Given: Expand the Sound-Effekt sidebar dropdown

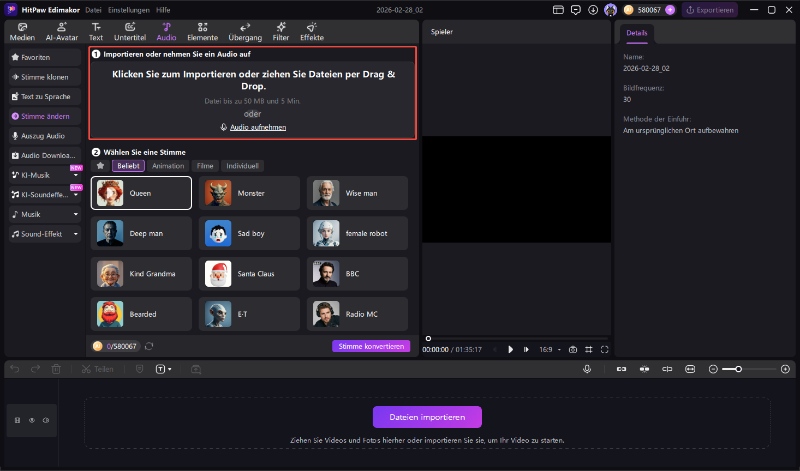Looking at the screenshot, I should 75,234.
